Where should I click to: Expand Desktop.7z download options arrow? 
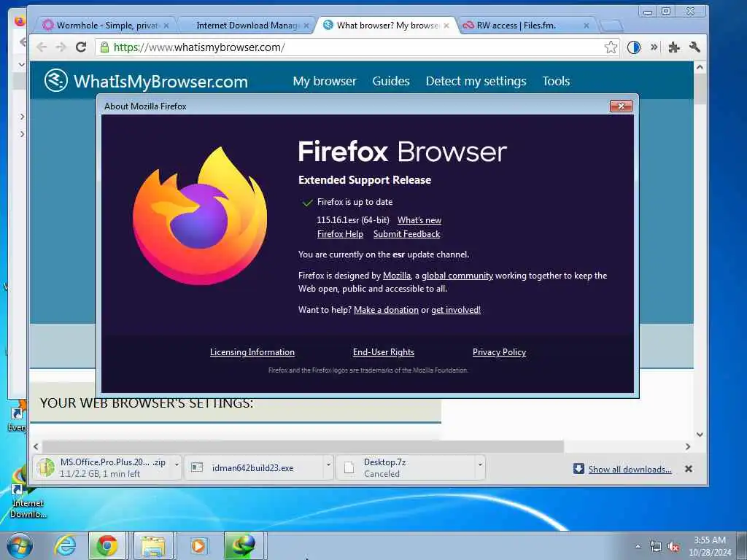[480, 464]
